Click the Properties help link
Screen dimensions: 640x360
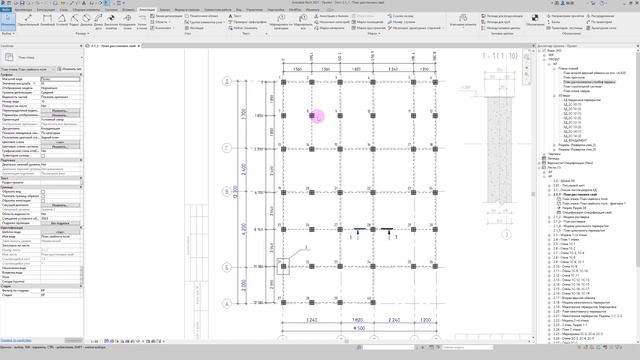point(16,340)
